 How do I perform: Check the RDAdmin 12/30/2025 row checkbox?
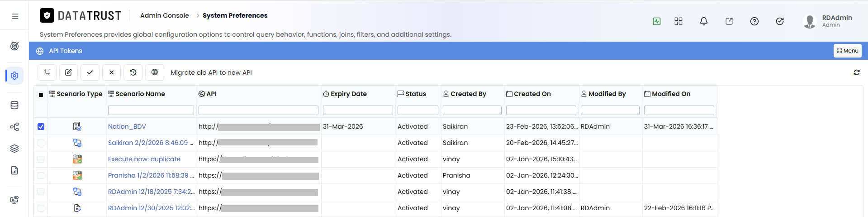tap(41, 208)
